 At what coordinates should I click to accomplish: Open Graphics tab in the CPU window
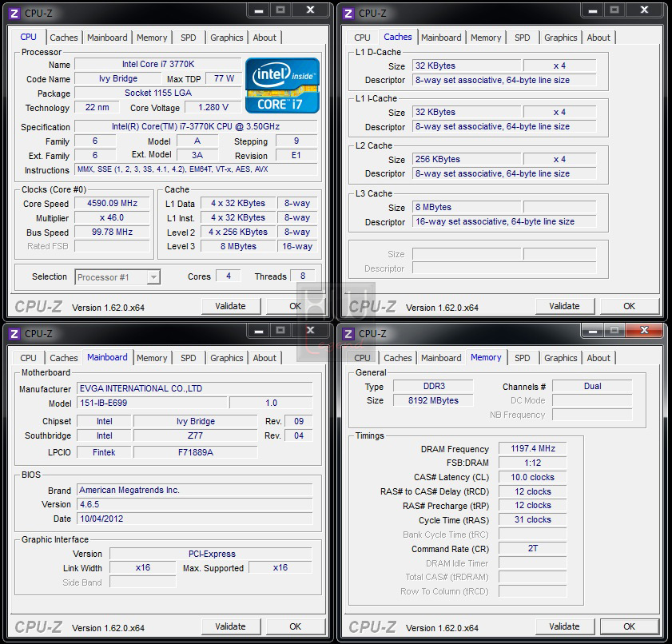coord(227,38)
